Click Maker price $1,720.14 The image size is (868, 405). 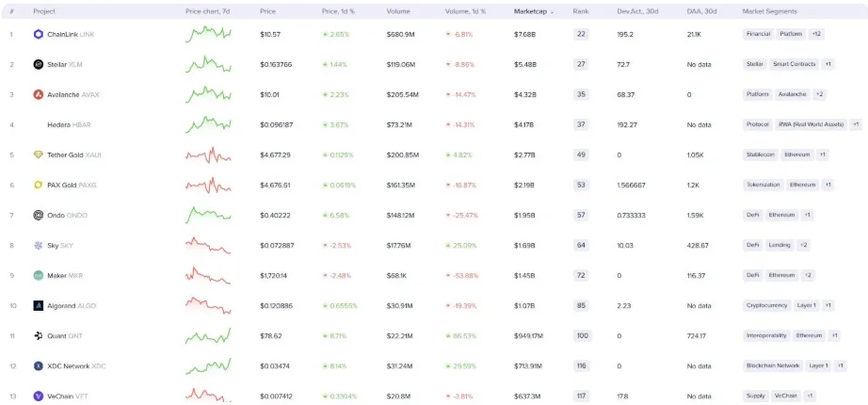tap(274, 275)
